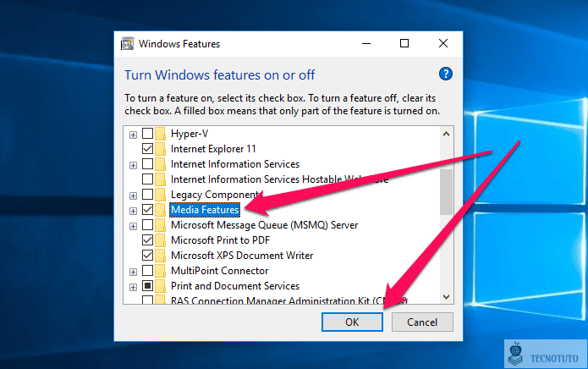Check Internet Information Services Hostable Web Core
The height and width of the screenshot is (369, 588).
[x=148, y=179]
